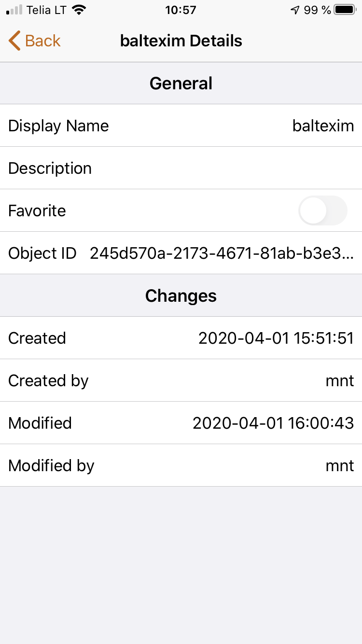Tap the baltexim display name value

tap(323, 126)
